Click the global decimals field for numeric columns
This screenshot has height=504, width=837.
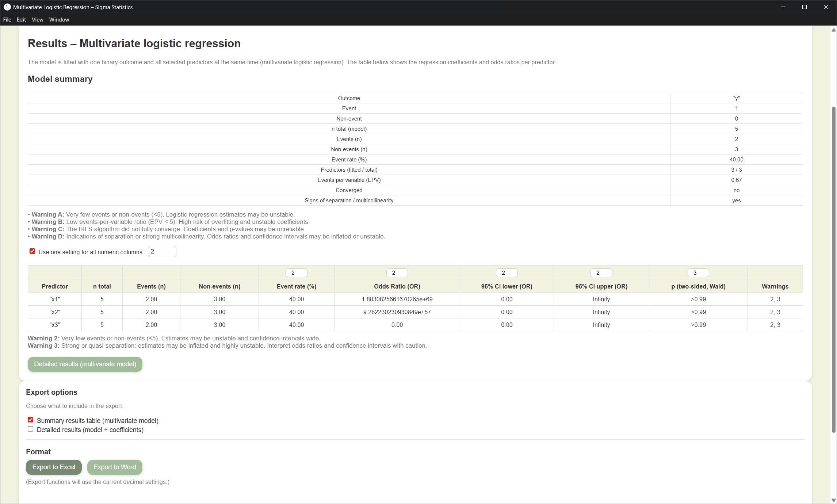[x=162, y=252]
